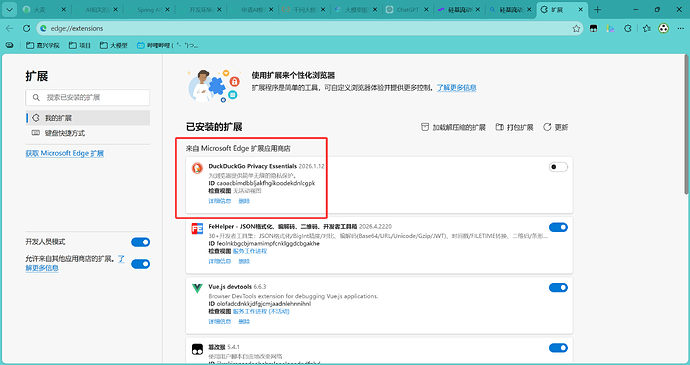
Task: Click 删除 for Vue.js devtools
Action: pos(244,321)
